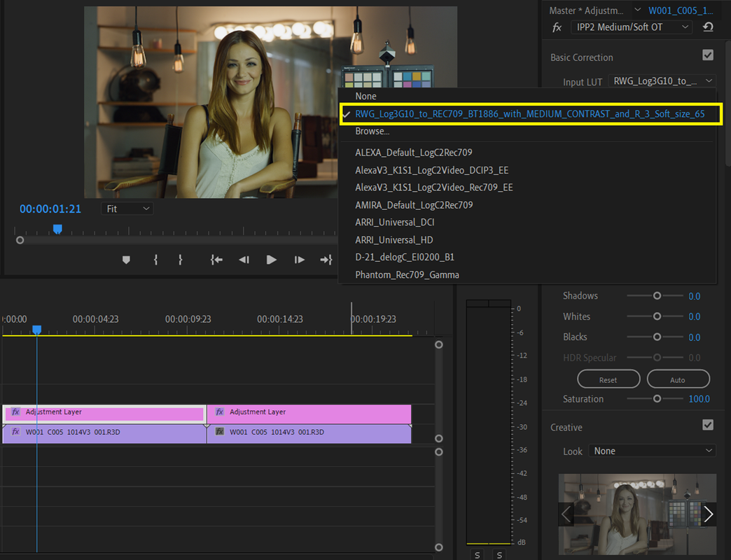This screenshot has height=560, width=731.
Task: Click the 00:00:01:21 timecode display
Action: pyautogui.click(x=50, y=209)
